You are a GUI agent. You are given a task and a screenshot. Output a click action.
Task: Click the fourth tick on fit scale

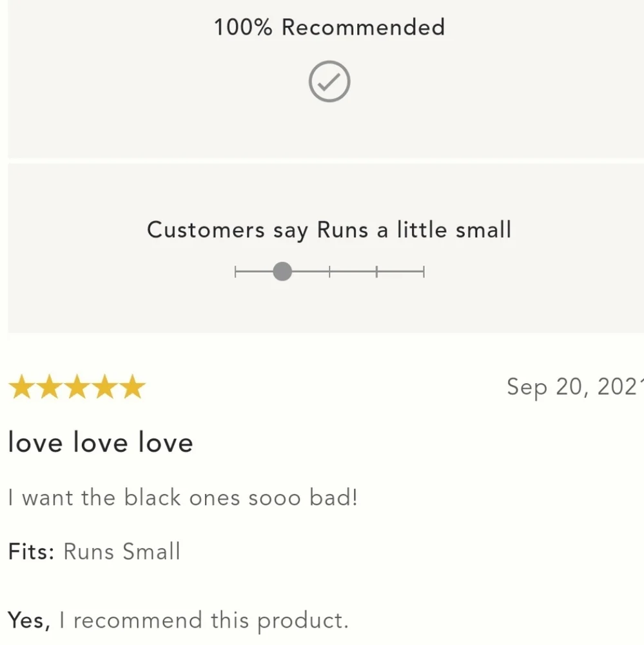(x=376, y=272)
